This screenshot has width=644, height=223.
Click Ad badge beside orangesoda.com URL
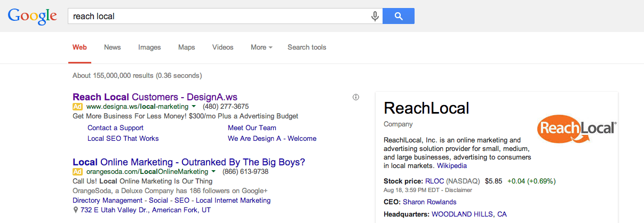click(x=77, y=172)
